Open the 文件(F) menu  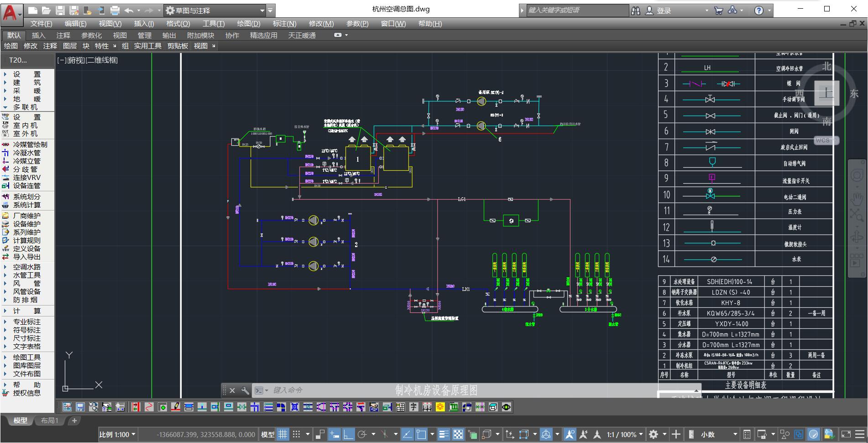42,24
